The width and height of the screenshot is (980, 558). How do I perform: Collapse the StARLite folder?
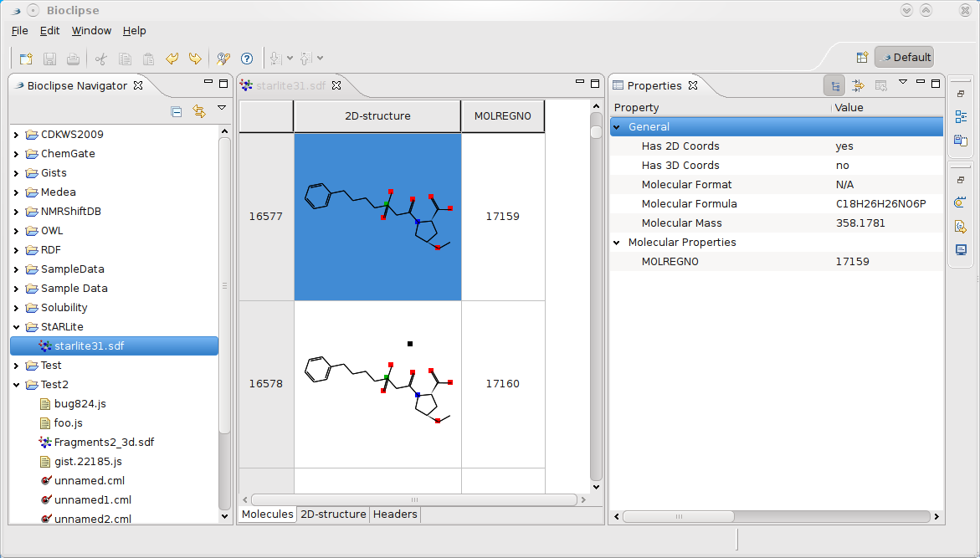pyautogui.click(x=17, y=327)
